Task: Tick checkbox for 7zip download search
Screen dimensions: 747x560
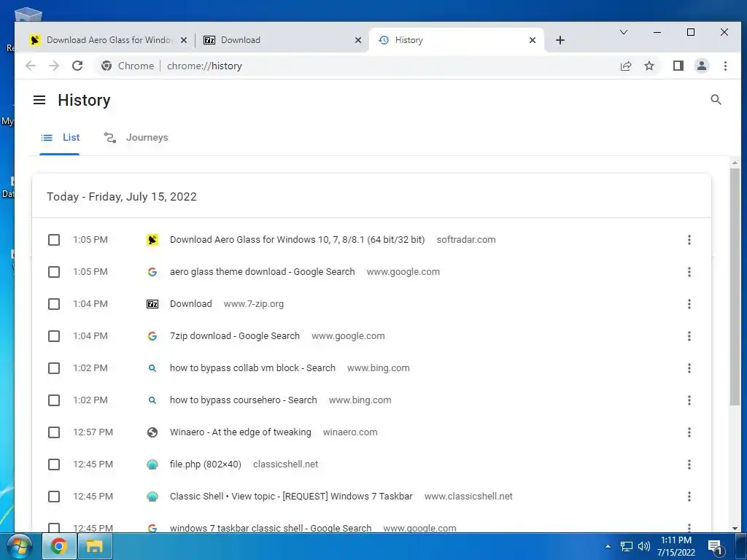Action: [x=54, y=336]
